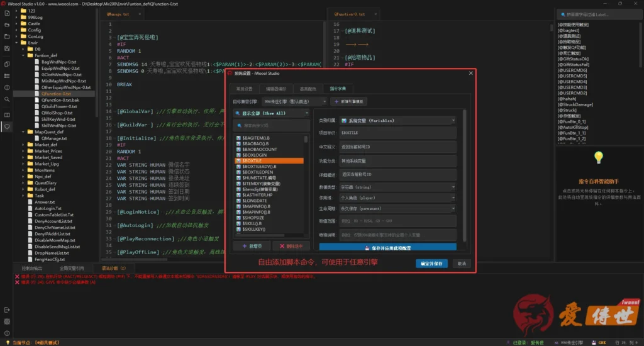The height and width of the screenshot is (346, 644).
Task: Click the cancel button in settings dialog
Action: pos(462,264)
